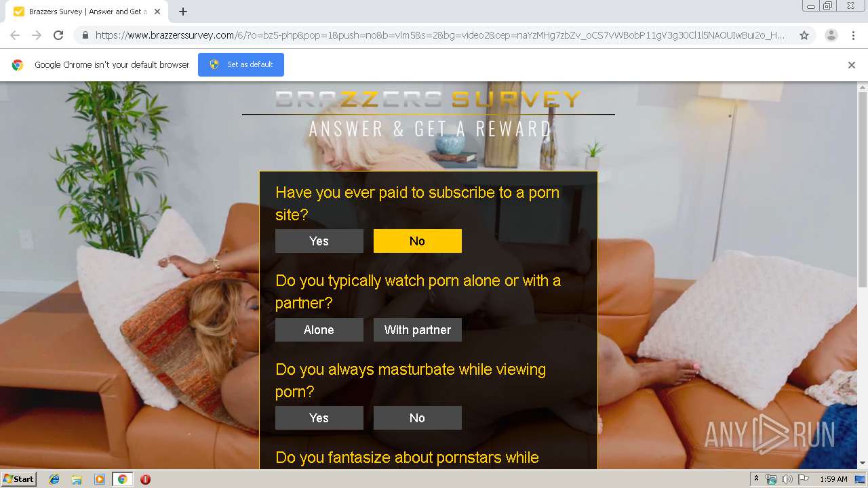Click the 1:59 AM taskbar clock
The height and width of the screenshot is (488, 868).
pyautogui.click(x=833, y=479)
